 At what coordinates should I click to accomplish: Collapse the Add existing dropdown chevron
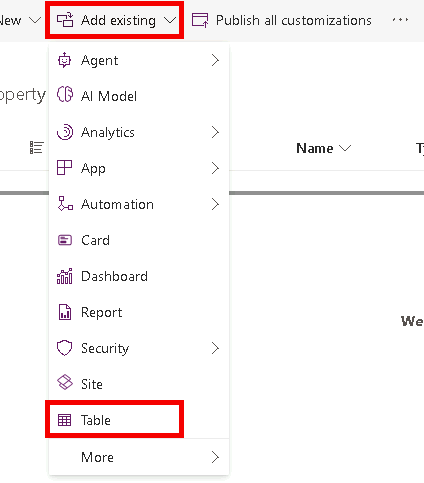pos(170,20)
